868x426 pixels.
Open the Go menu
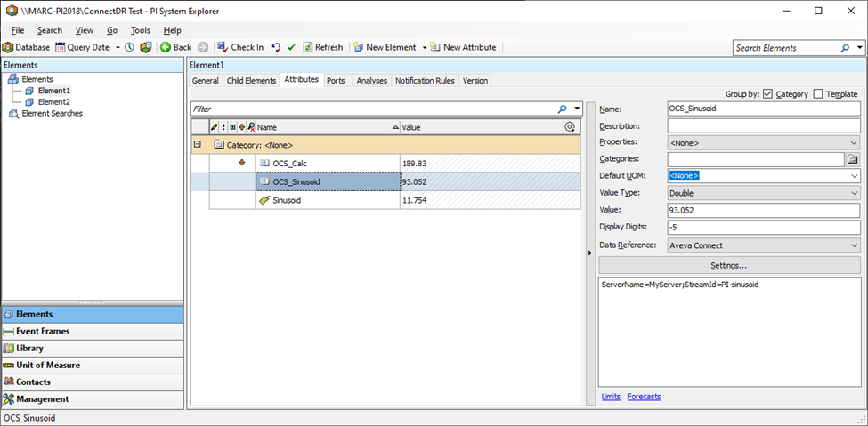point(112,30)
